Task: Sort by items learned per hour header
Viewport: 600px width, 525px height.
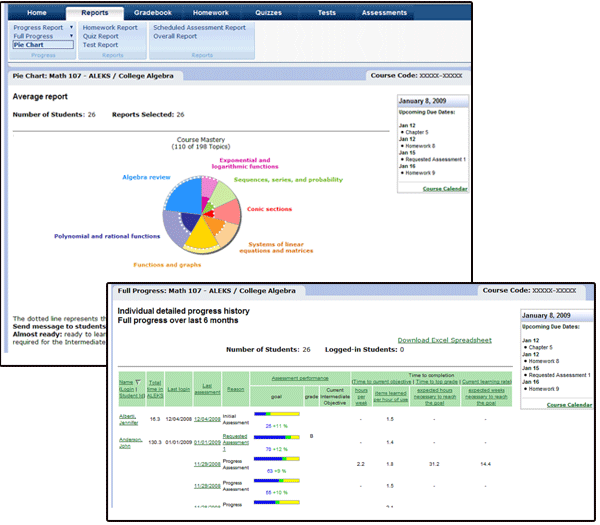Action: pyautogui.click(x=390, y=396)
